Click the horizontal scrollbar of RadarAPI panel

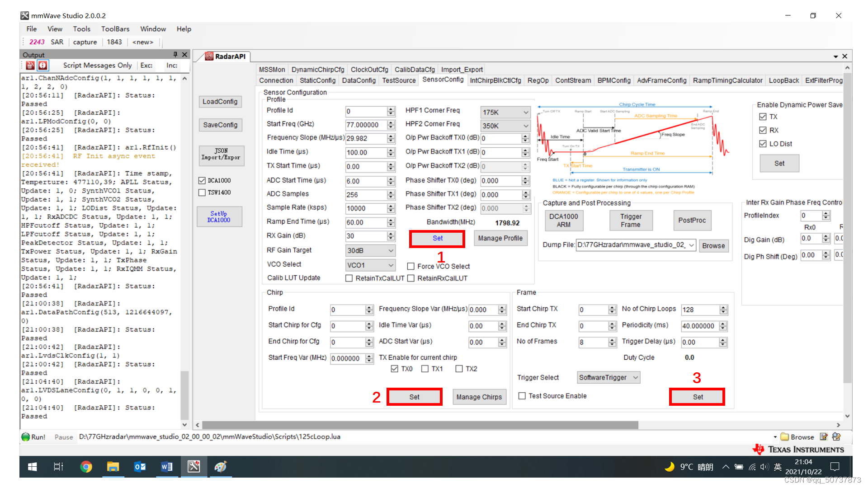[x=420, y=425]
